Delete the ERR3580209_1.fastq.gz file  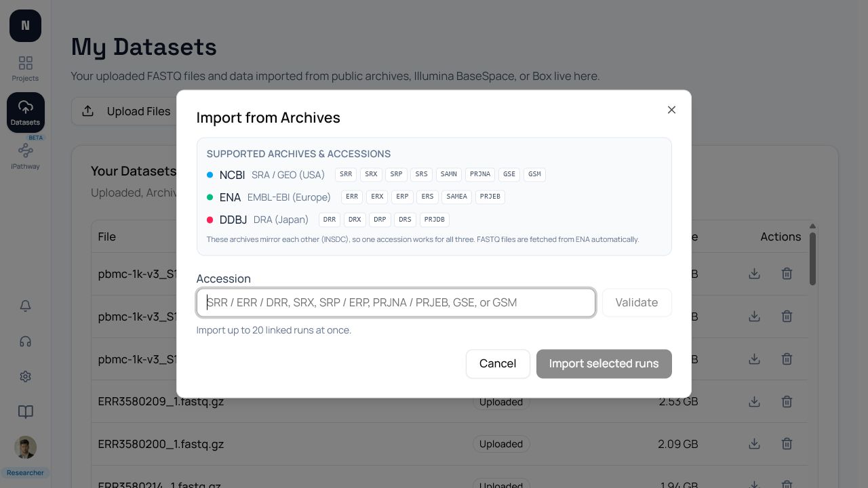click(787, 402)
